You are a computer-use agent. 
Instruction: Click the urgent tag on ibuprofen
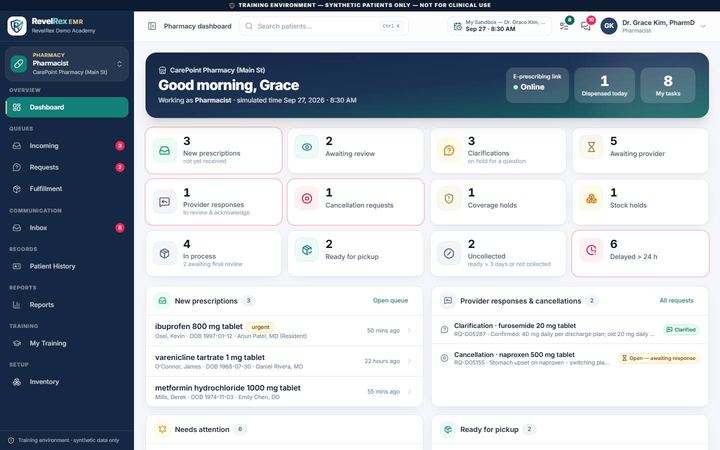[x=260, y=327]
